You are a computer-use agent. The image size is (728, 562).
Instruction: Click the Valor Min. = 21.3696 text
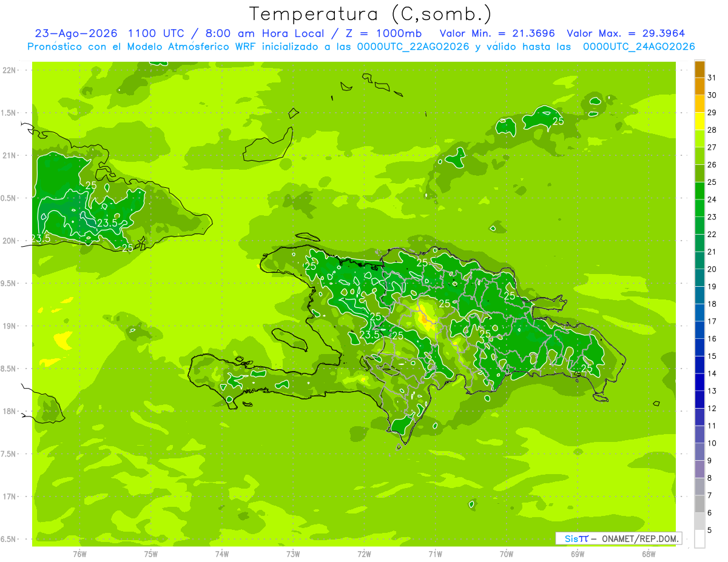(x=497, y=33)
